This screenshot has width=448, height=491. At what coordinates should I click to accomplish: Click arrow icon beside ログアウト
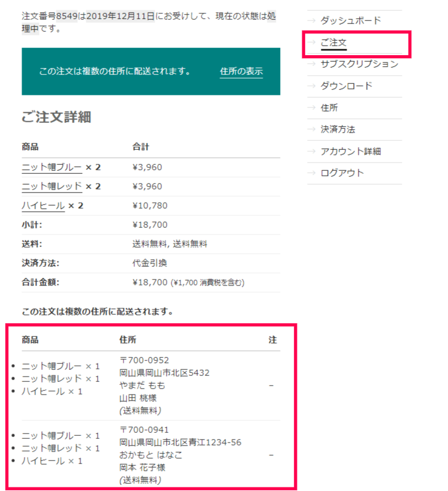[x=311, y=173]
